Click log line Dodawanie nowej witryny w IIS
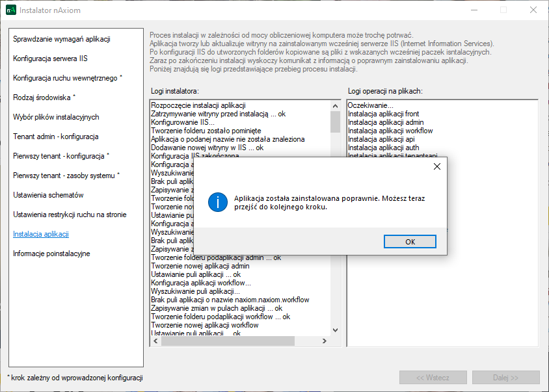The height and width of the screenshot is (392, 549). pos(207,148)
